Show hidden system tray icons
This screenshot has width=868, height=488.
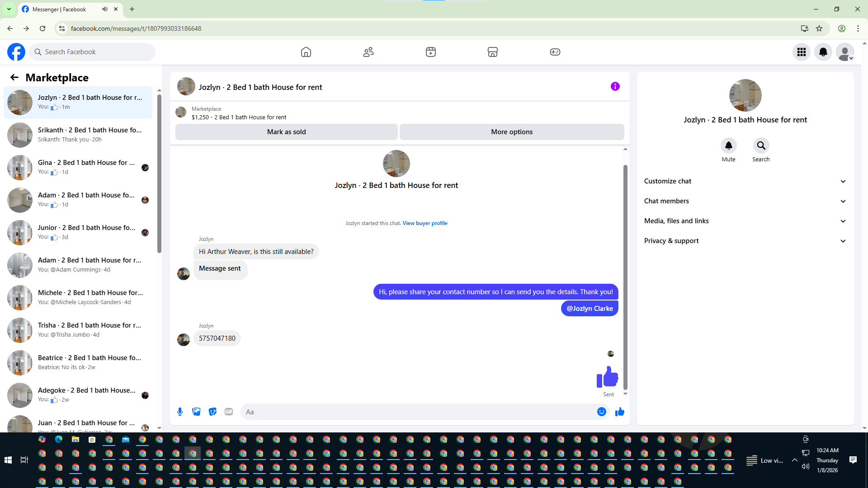[794, 460]
